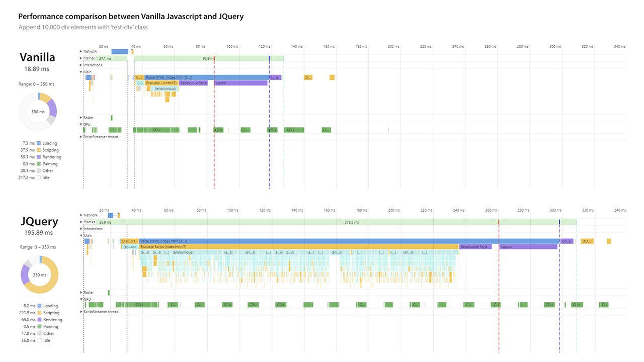Screen dimensions: 644x362
Task: Click the "37.9 ms" Scripting value
Action: point(29,150)
